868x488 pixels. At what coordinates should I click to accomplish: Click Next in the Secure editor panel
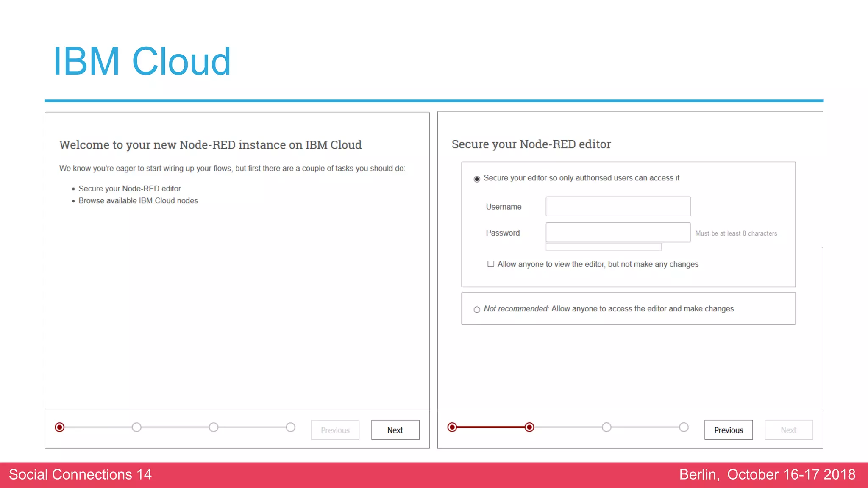[788, 430]
